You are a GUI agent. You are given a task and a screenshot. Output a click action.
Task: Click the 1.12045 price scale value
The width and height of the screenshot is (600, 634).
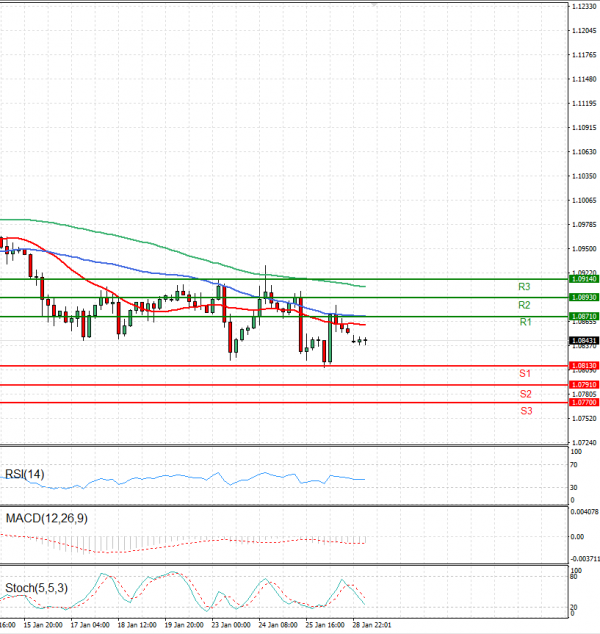pos(584,31)
